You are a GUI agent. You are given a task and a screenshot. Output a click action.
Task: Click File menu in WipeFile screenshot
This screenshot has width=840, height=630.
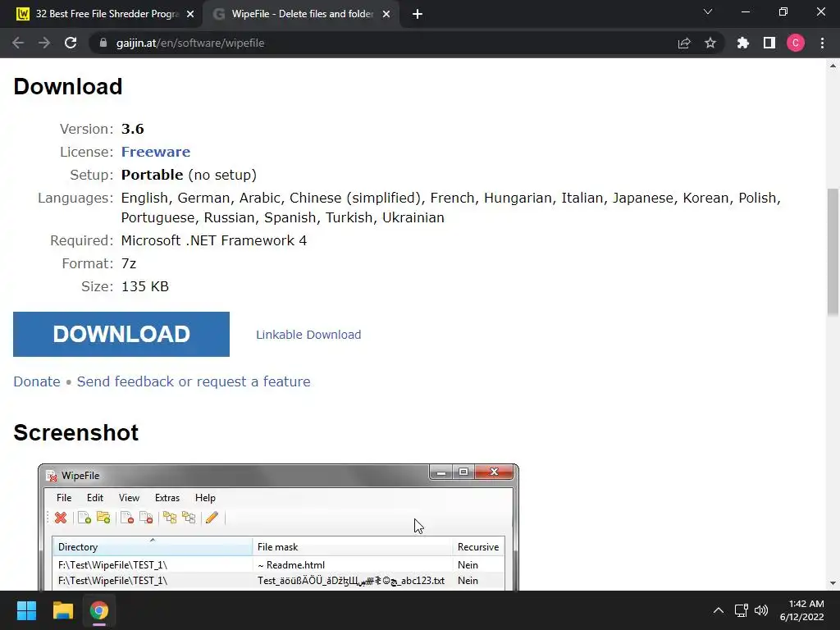pyautogui.click(x=64, y=498)
